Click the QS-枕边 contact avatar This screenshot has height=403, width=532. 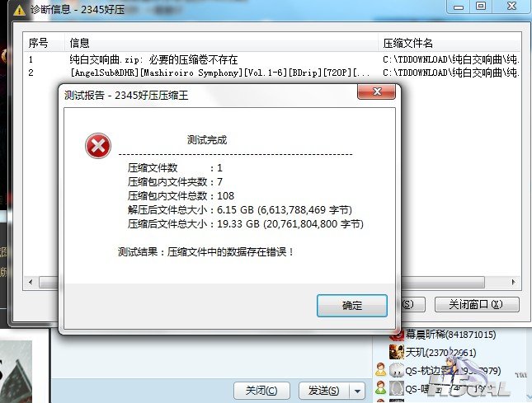396,370
